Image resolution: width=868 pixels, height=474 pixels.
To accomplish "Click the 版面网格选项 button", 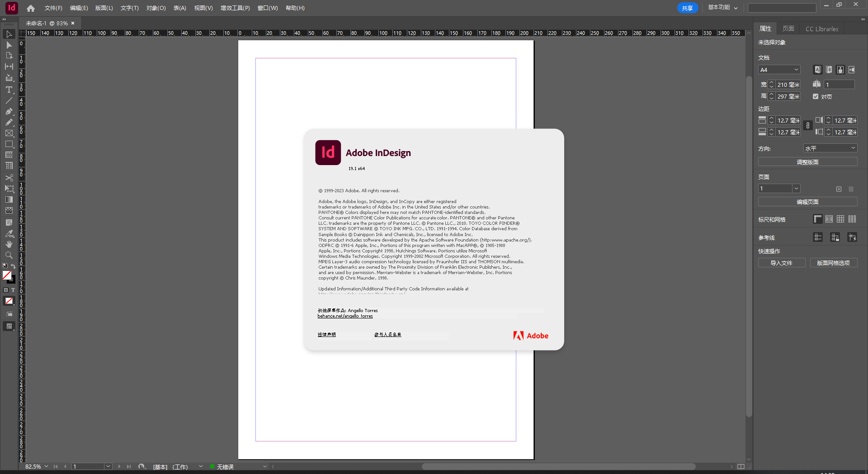I will 833,263.
